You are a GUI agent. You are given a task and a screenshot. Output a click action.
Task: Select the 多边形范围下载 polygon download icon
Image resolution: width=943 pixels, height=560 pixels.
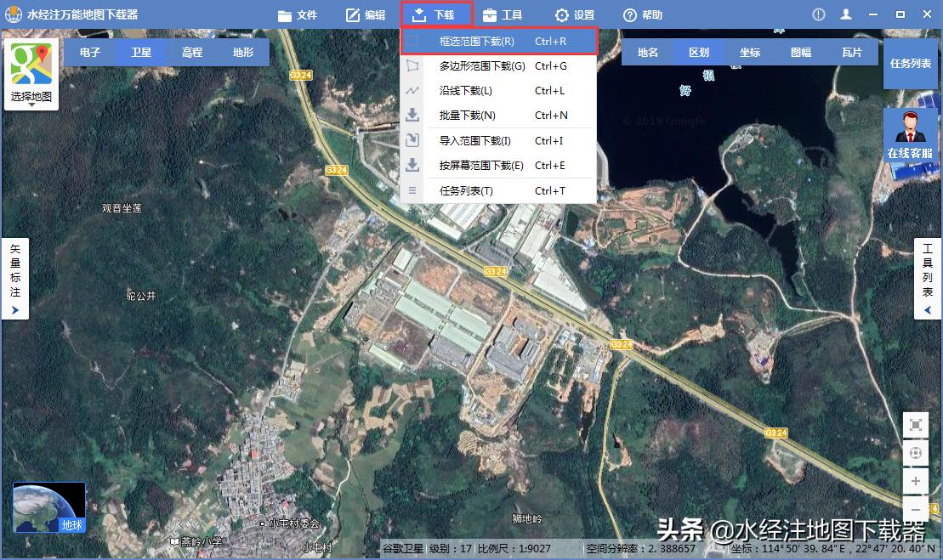pos(413,65)
